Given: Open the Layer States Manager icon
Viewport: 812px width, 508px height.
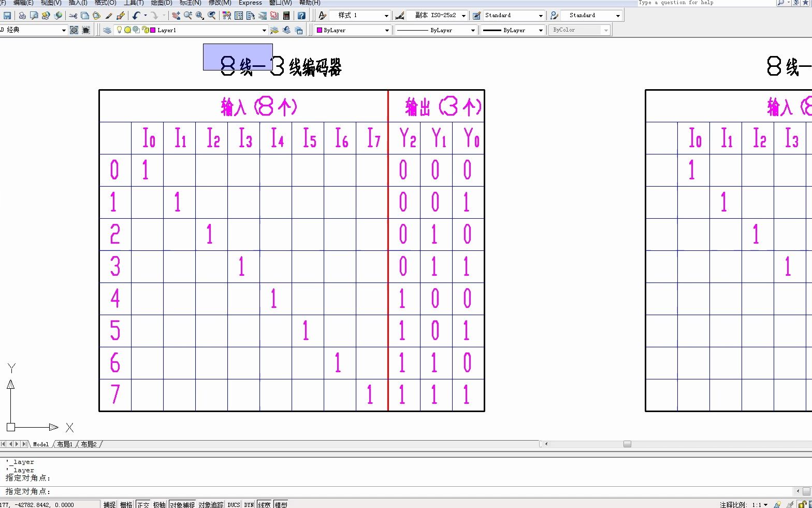Looking at the screenshot, I should (x=299, y=30).
